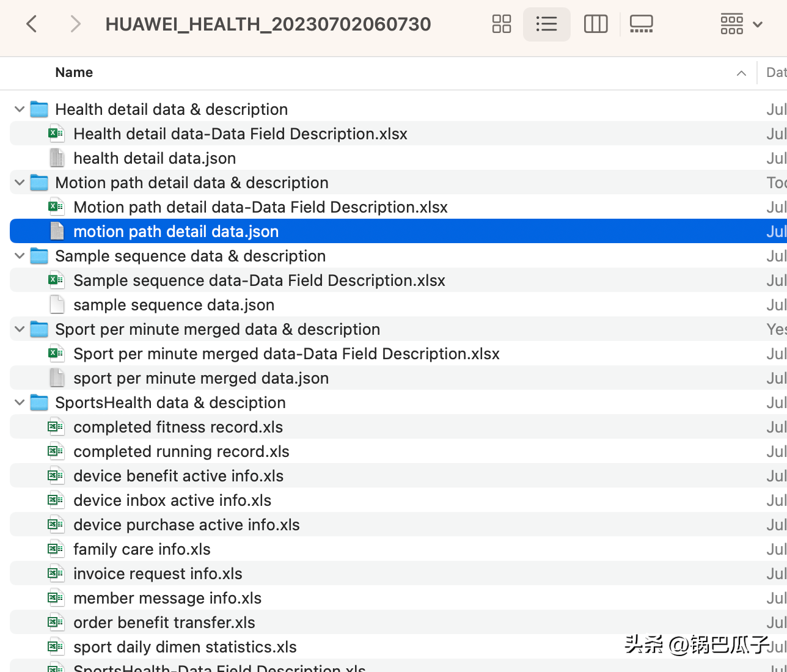This screenshot has width=787, height=672.
Task: Click Excel icon of Sport per minute merged data-Data Field Description.xlsx
Action: [x=56, y=353]
